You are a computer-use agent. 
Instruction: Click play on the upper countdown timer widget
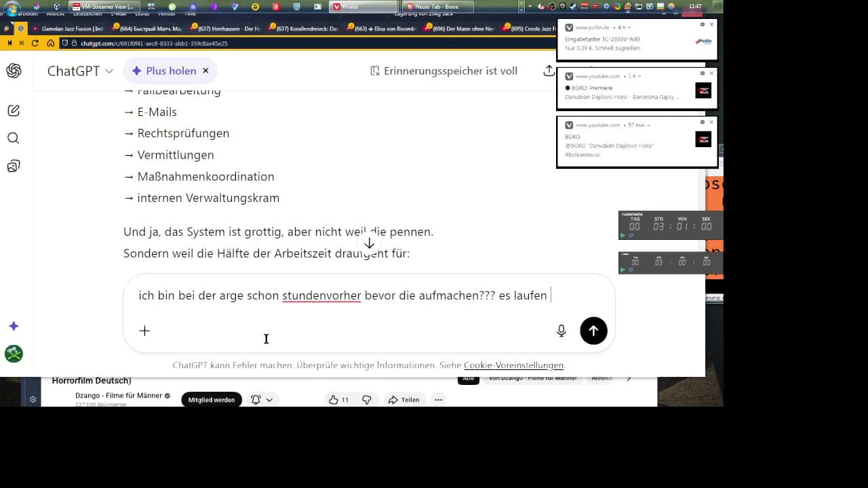click(x=623, y=236)
